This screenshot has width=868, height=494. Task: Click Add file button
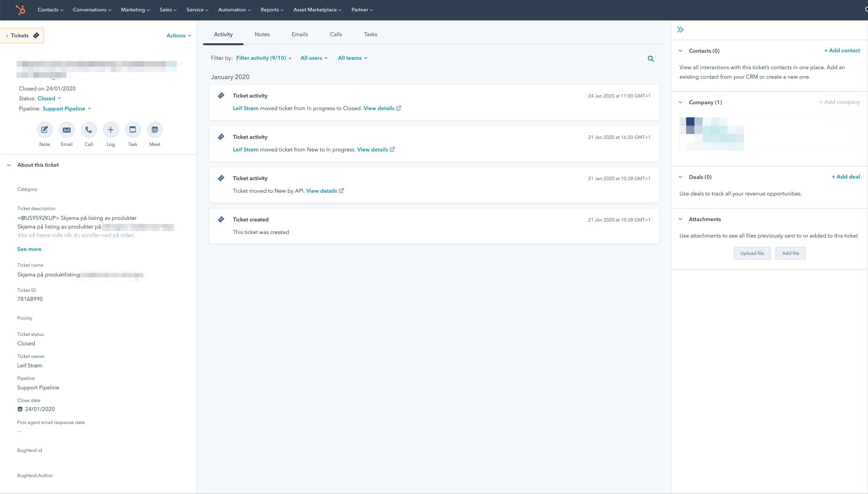pos(790,253)
